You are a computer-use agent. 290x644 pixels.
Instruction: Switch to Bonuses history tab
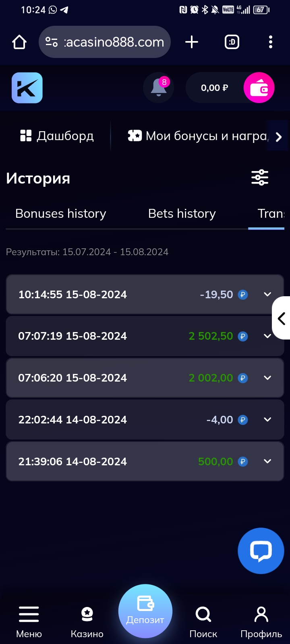coord(60,214)
